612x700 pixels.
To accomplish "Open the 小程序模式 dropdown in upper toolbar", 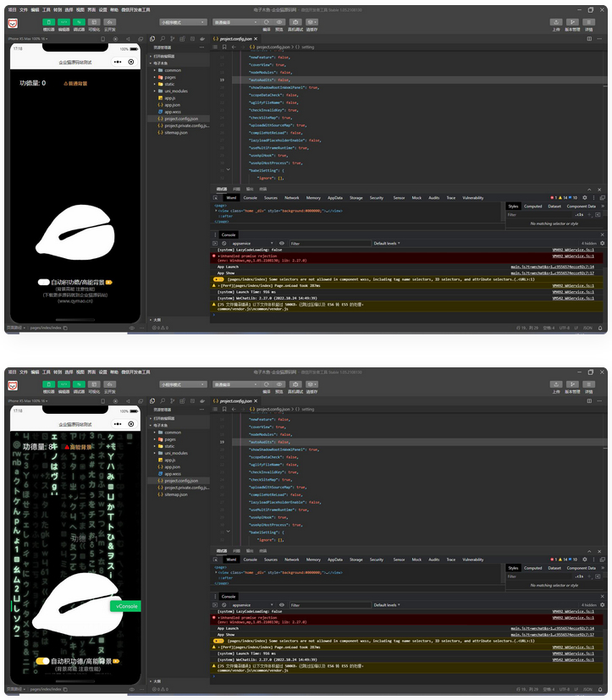I will (x=182, y=23).
